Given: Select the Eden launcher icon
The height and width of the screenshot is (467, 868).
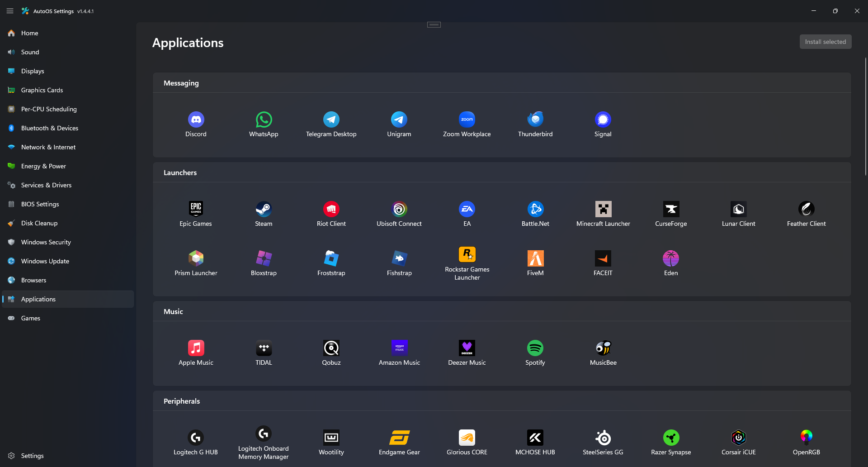Looking at the screenshot, I should [x=671, y=258].
